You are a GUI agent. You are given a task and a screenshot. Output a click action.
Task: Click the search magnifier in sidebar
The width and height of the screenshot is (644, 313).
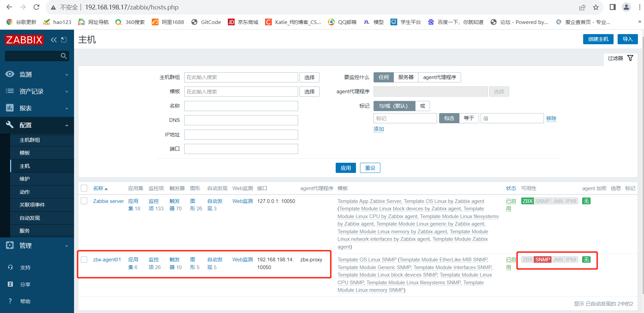[64, 56]
